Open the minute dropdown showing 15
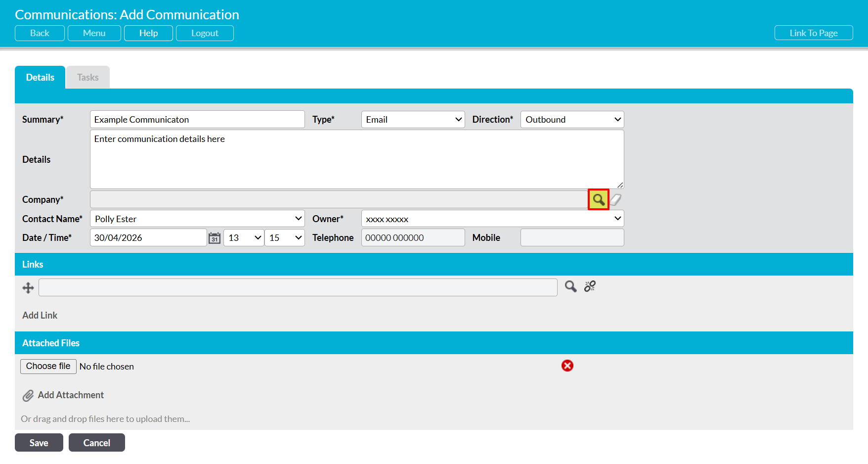The width and height of the screenshot is (868, 464). [284, 238]
